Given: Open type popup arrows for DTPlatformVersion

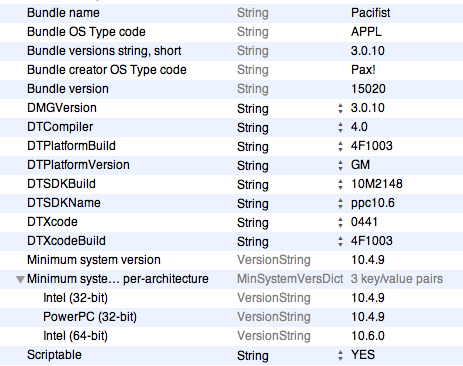Looking at the screenshot, I should tap(340, 165).
